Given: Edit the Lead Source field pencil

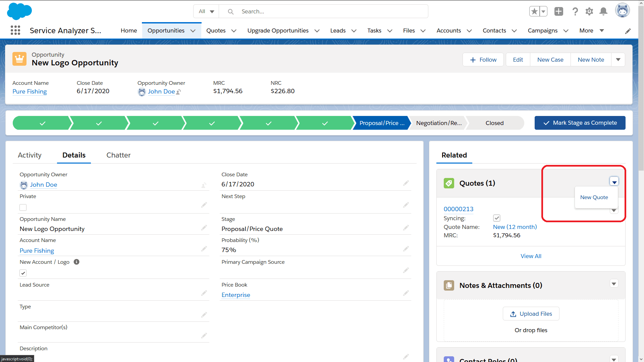Looking at the screenshot, I should 204,293.
